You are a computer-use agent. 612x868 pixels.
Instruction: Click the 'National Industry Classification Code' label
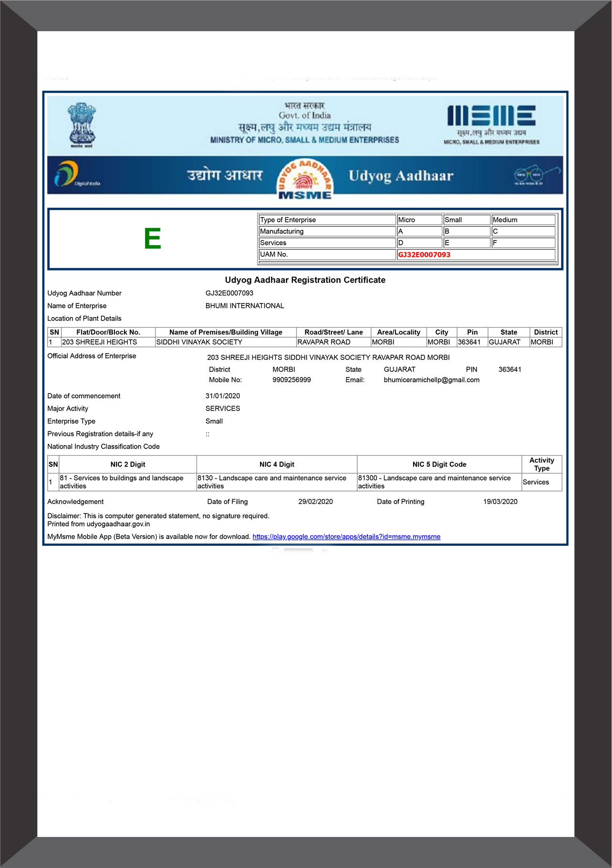[104, 447]
